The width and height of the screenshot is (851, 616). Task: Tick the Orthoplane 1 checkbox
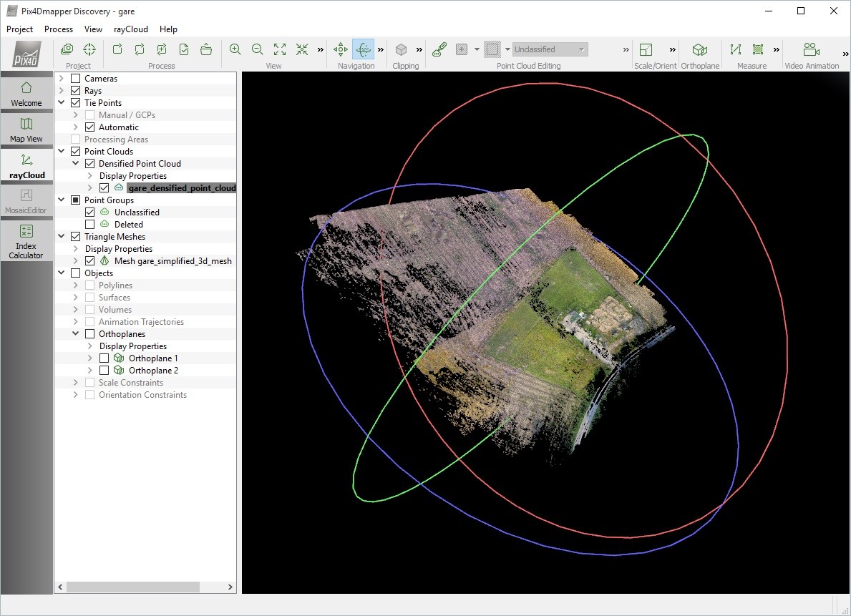[104, 358]
